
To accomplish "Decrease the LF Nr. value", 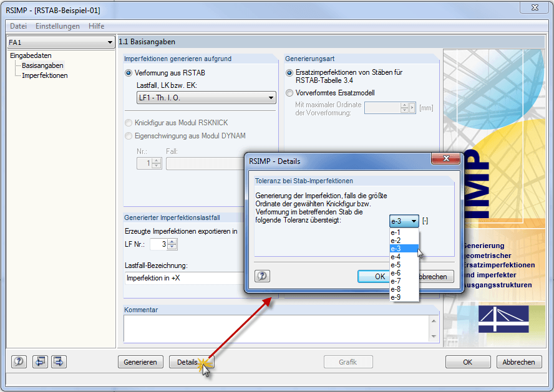I will 172,247.
